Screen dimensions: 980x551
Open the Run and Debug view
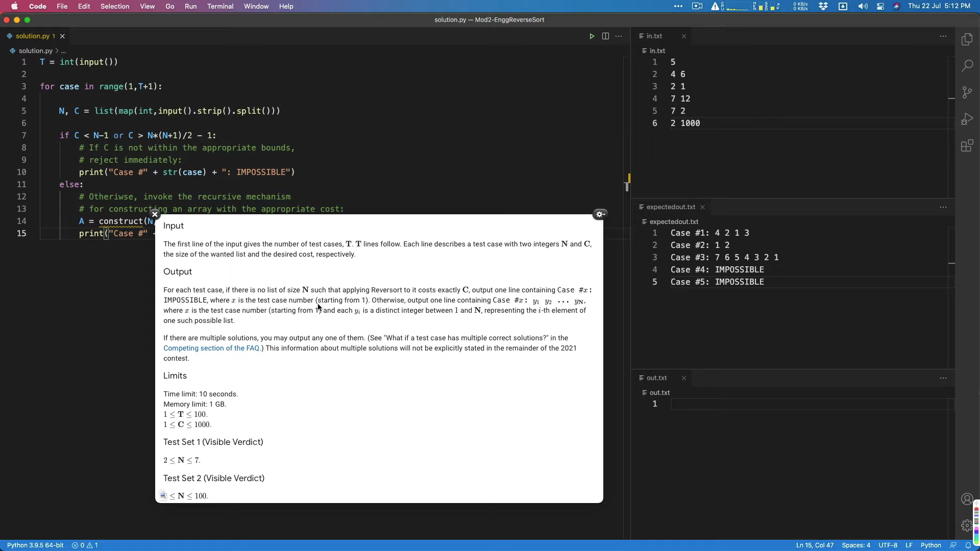pos(967,119)
